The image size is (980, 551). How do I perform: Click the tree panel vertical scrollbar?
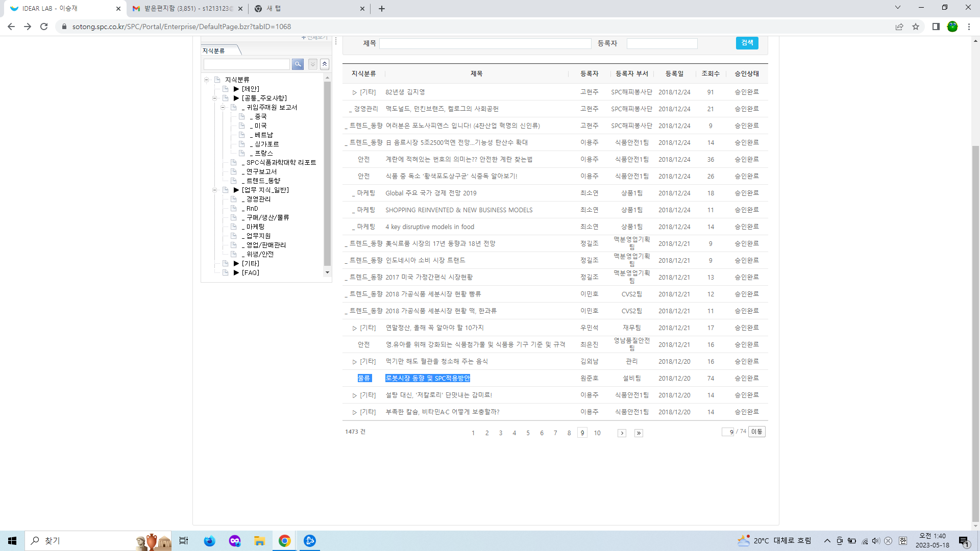pyautogui.click(x=327, y=173)
